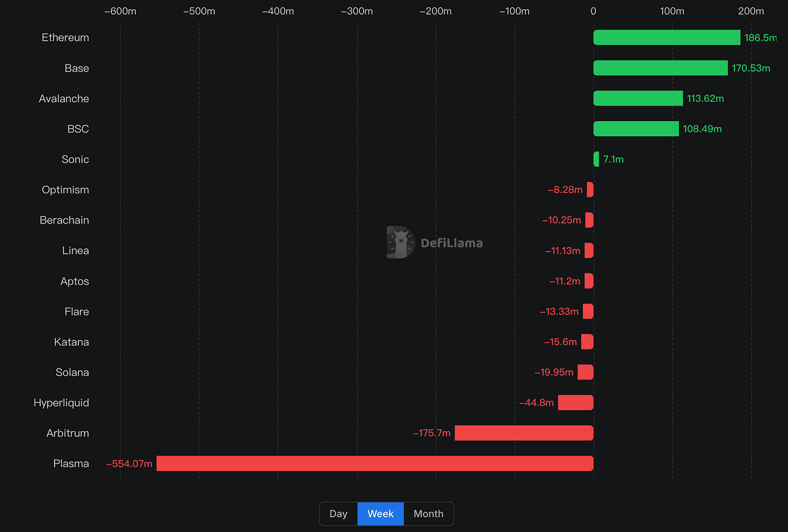788x532 pixels.
Task: Click the Linea chain label
Action: (x=76, y=251)
